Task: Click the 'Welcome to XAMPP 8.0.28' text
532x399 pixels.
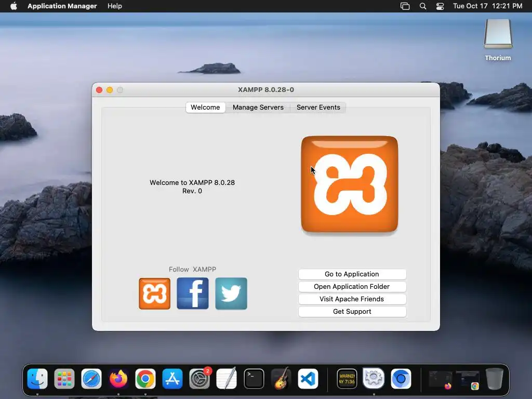Action: 192,182
